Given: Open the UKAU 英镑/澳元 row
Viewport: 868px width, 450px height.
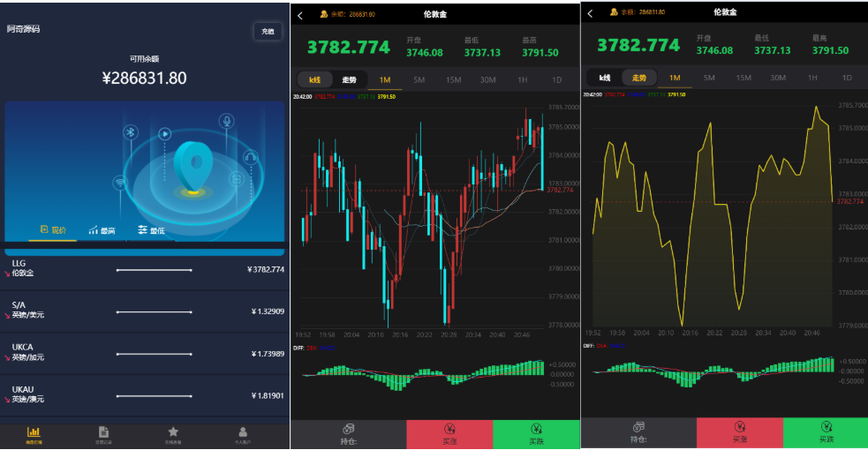Looking at the screenshot, I should point(145,395).
